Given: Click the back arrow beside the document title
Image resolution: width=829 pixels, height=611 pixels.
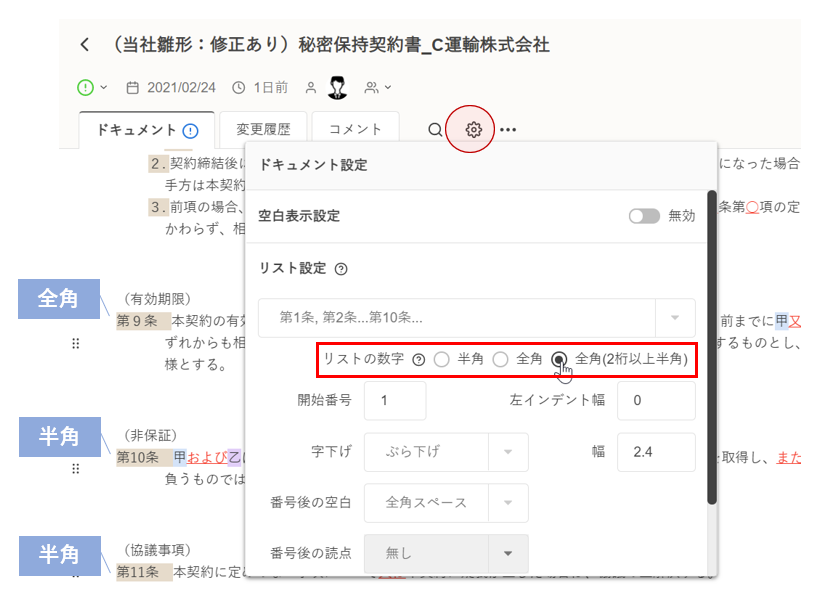Looking at the screenshot, I should pyautogui.click(x=85, y=45).
